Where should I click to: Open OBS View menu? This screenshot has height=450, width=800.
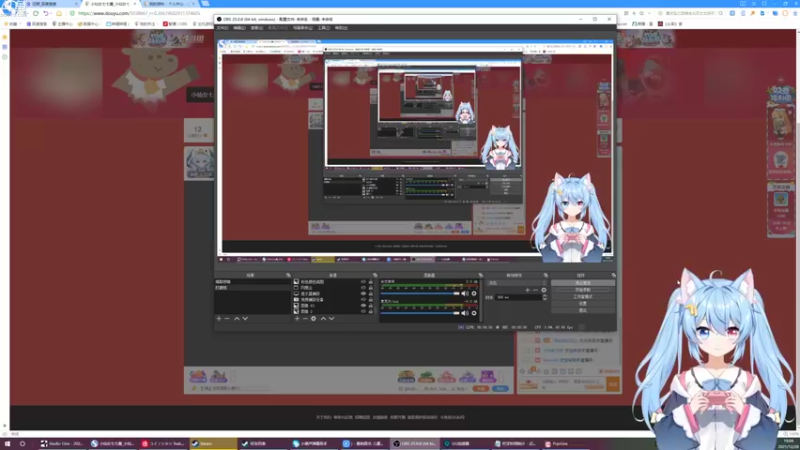[x=257, y=28]
